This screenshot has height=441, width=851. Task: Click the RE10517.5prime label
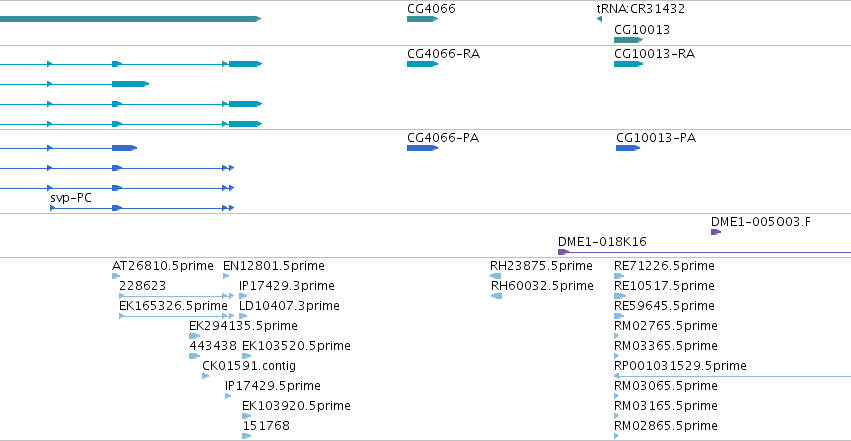[x=664, y=286]
